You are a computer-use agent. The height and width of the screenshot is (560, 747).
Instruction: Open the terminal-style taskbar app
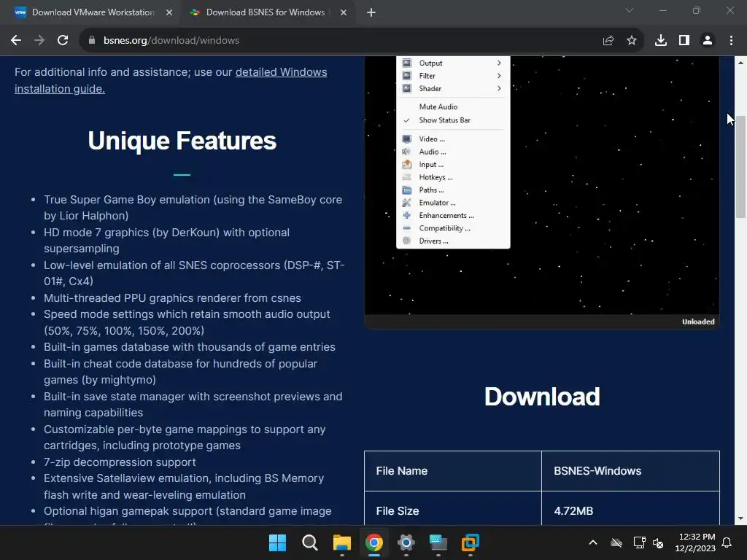click(x=438, y=542)
